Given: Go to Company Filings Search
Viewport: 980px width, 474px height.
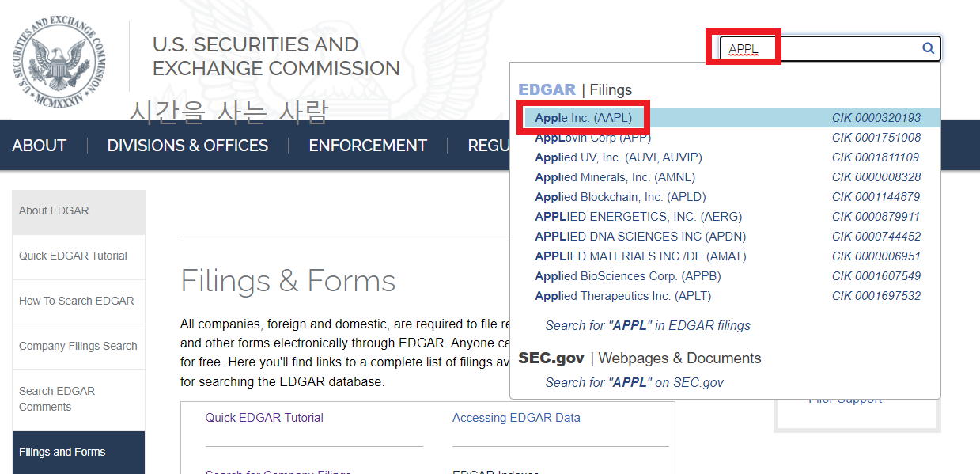Looking at the screenshot, I should tap(78, 347).
